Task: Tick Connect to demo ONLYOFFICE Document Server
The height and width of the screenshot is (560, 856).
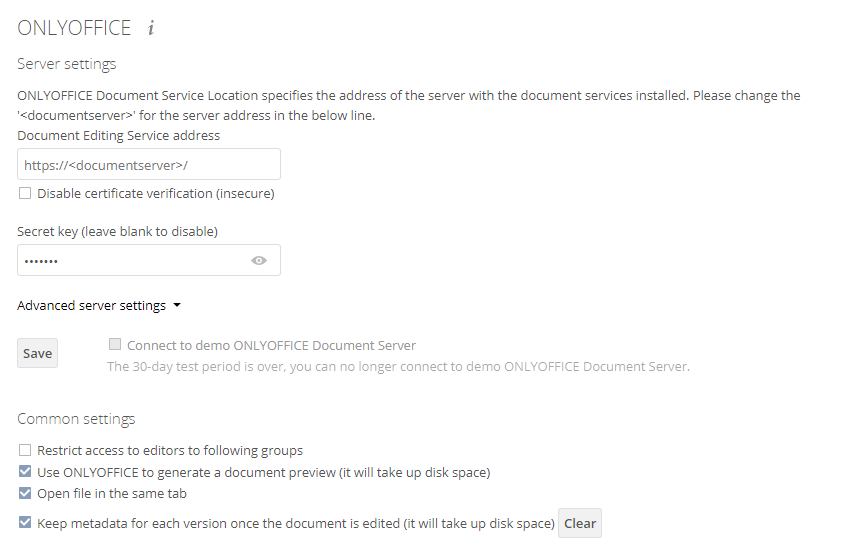Action: tap(115, 344)
